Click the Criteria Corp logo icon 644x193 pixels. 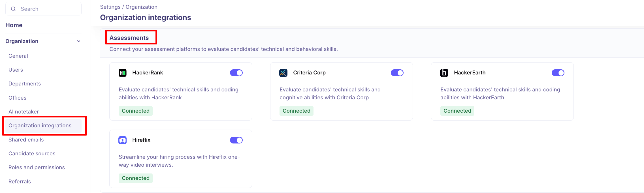283,73
